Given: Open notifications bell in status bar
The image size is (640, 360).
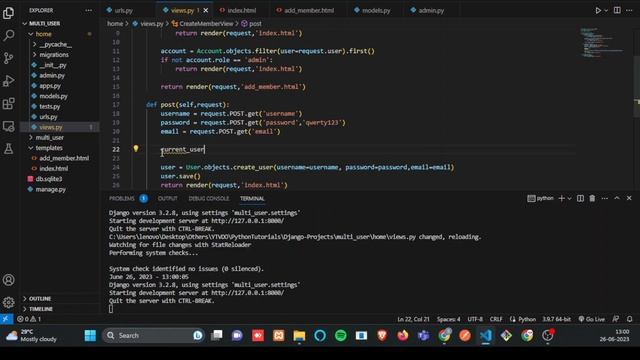Looking at the screenshot, I should click(x=629, y=319).
